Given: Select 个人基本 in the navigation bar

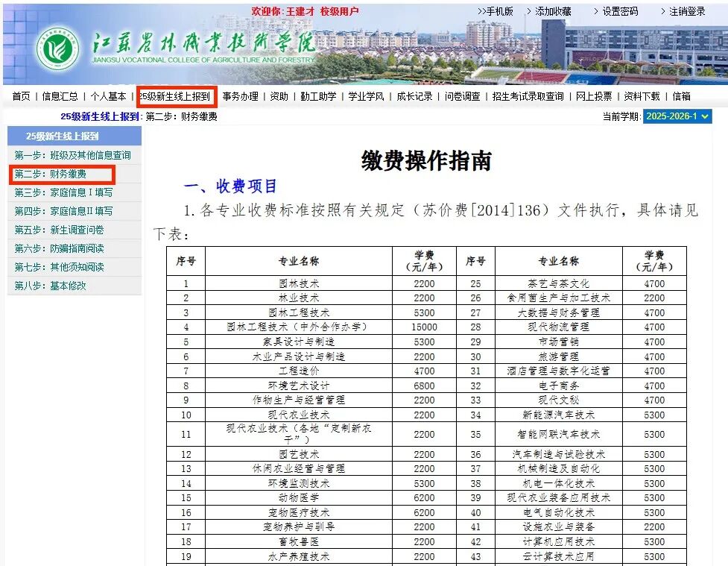Looking at the screenshot, I should pyautogui.click(x=108, y=96).
